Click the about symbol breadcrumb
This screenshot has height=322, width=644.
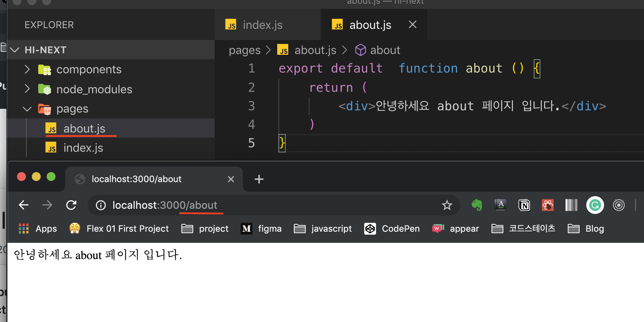[x=378, y=50]
